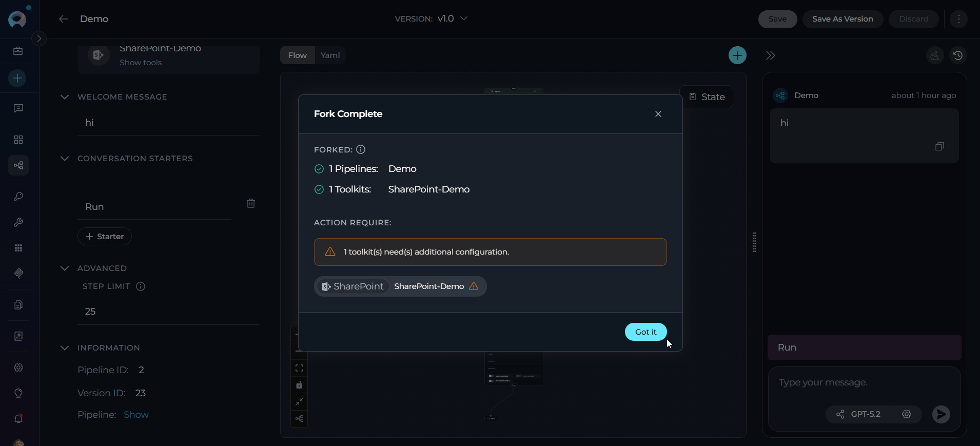The image size is (980, 446).
Task: Edit the Run starter text field
Action: coord(154,207)
